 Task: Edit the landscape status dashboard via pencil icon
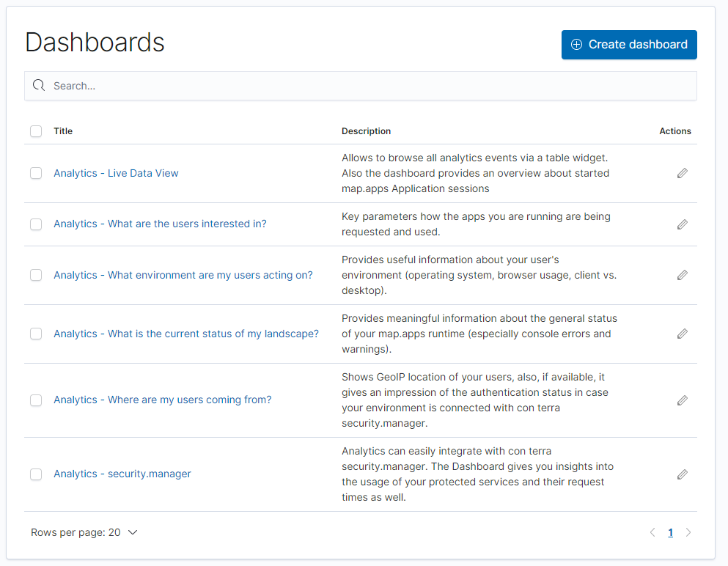682,334
